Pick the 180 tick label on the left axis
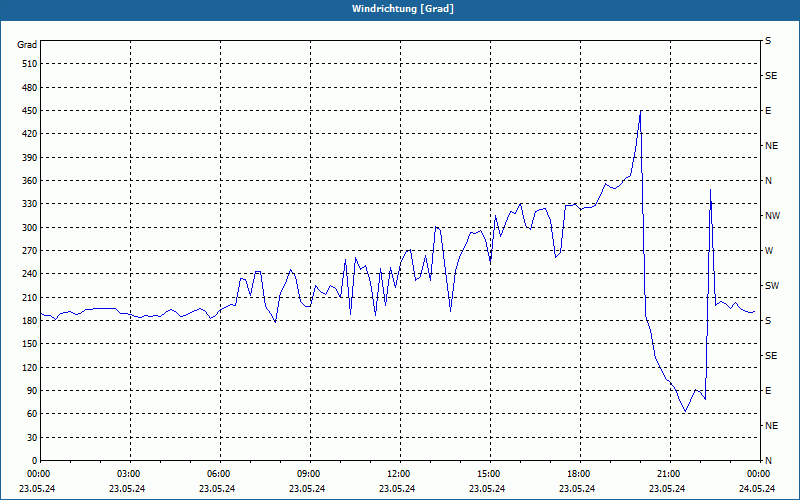The height and width of the screenshot is (500, 800). pyautogui.click(x=29, y=321)
